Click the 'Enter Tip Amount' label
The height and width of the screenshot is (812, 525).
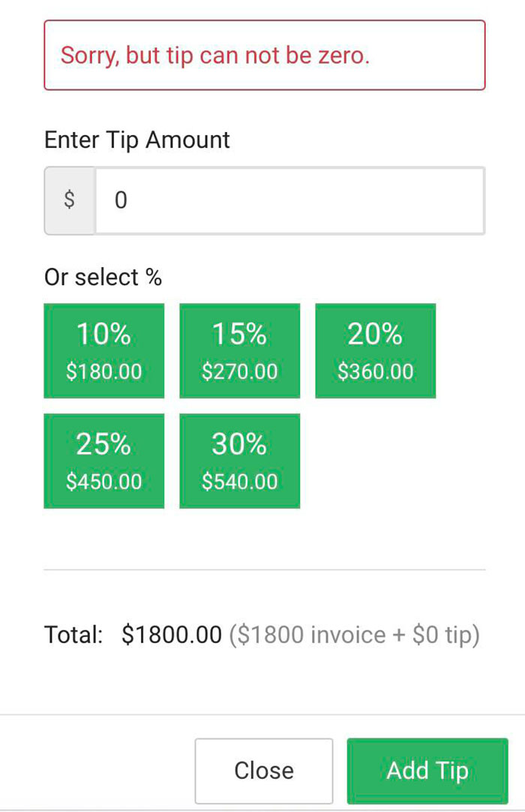(137, 140)
